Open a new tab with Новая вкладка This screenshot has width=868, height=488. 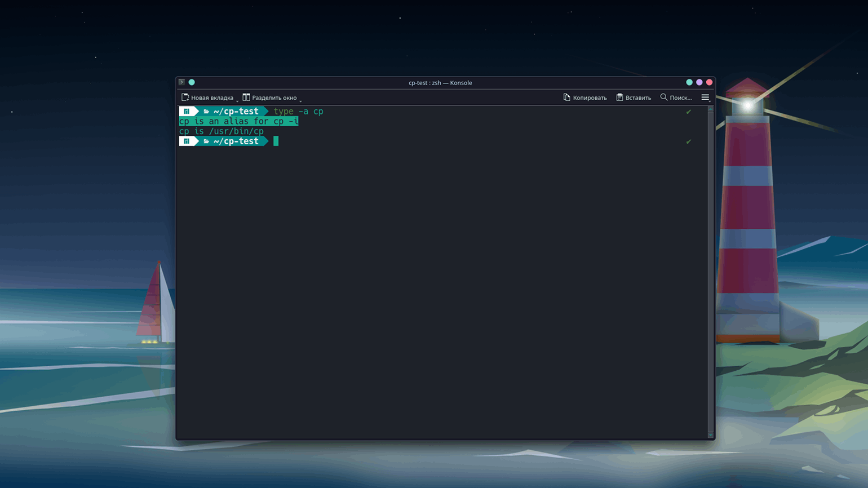click(x=207, y=97)
